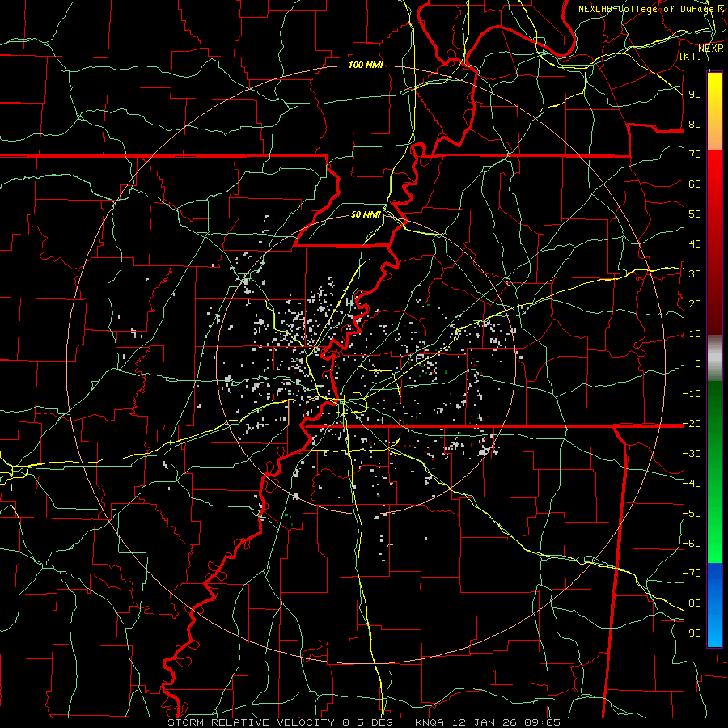The width and height of the screenshot is (728, 728).
Task: Select the -70 value on velocity scale
Action: pyautogui.click(x=692, y=574)
